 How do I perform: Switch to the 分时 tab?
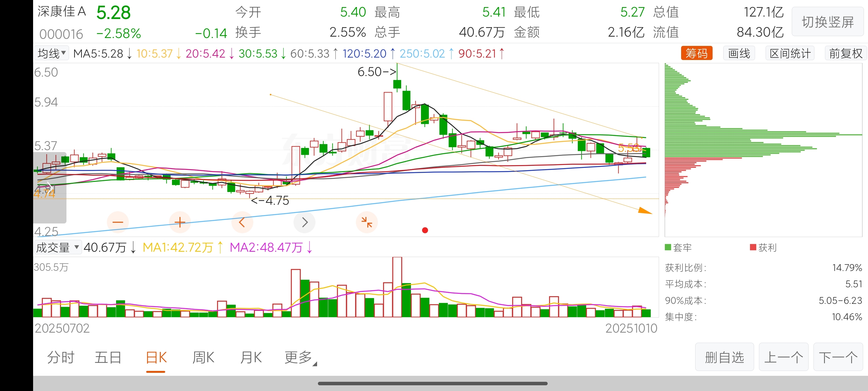click(x=61, y=357)
